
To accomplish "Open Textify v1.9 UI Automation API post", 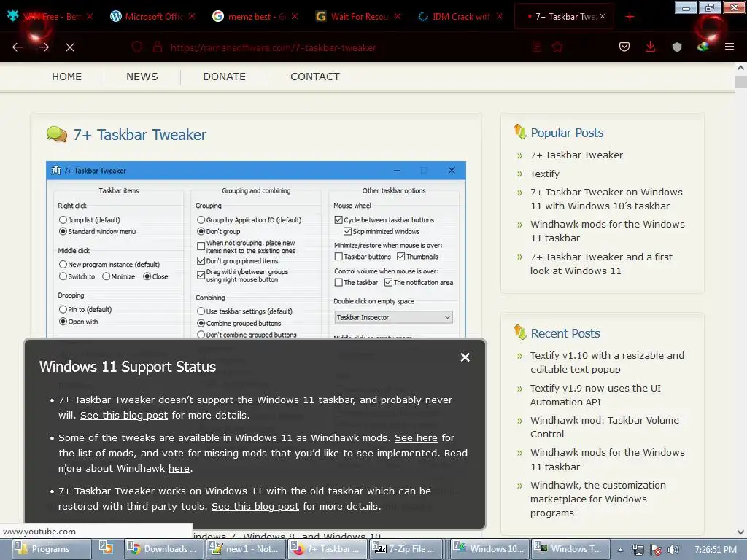I will [x=595, y=395].
